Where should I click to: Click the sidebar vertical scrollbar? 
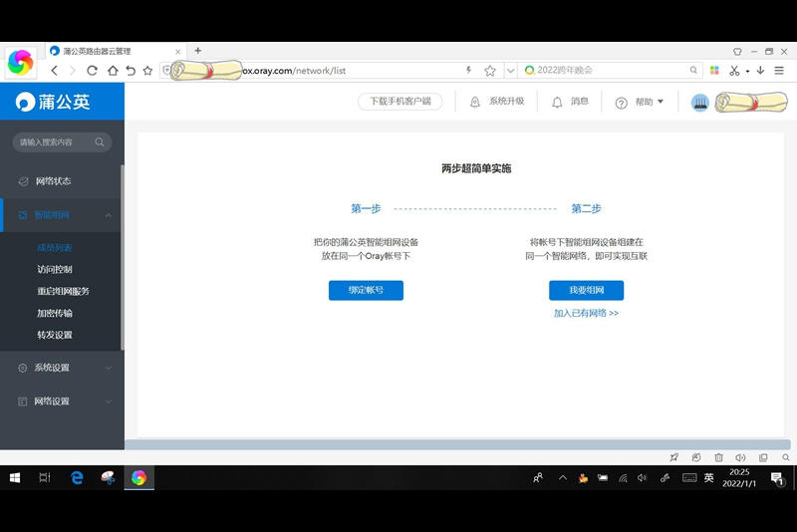[x=122, y=257]
